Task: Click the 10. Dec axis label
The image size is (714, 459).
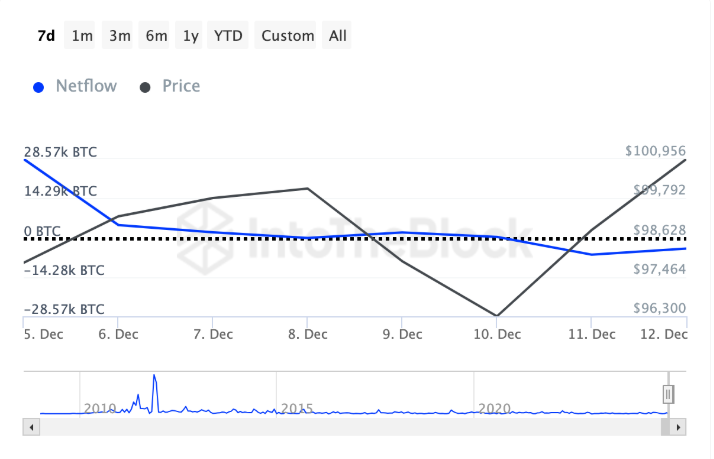Action: click(x=497, y=334)
